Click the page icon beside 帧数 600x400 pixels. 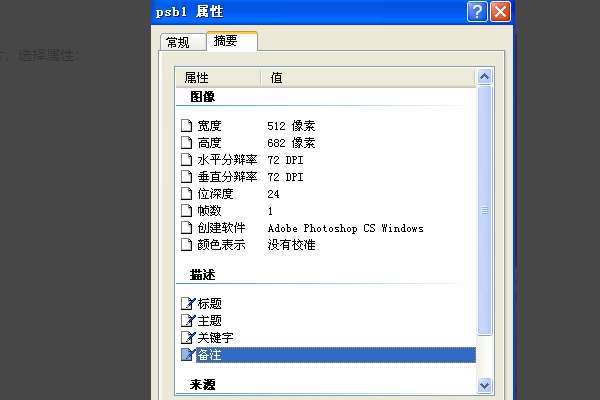pos(186,211)
